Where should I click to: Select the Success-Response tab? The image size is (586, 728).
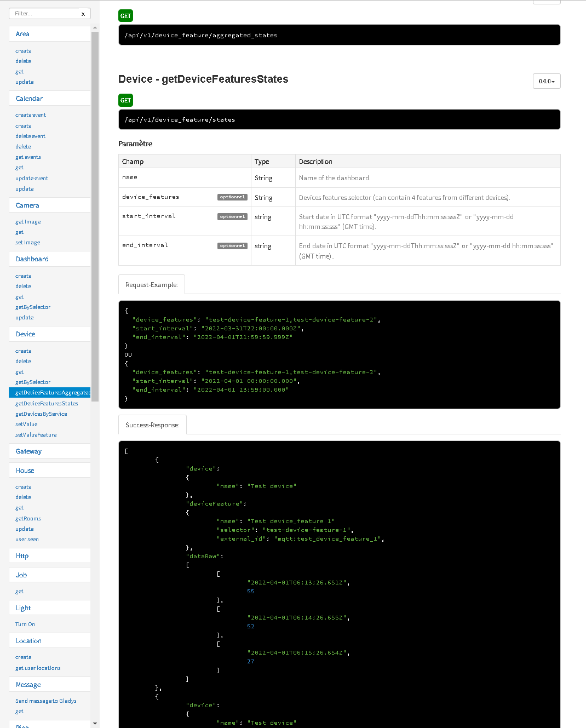[152, 425]
